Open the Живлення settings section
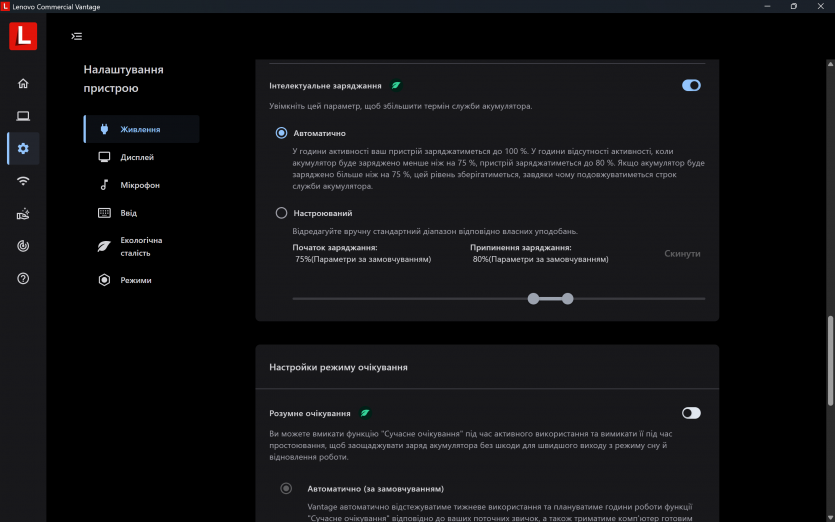This screenshot has width=835, height=522. click(x=141, y=129)
